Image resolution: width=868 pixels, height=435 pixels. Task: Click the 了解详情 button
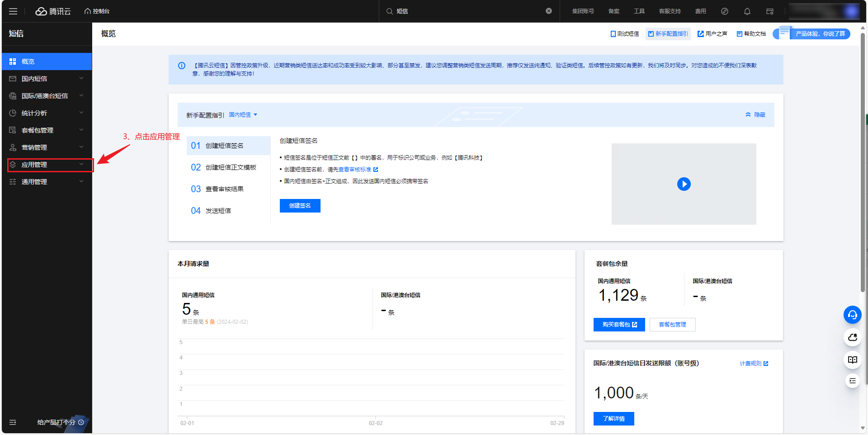tap(614, 419)
